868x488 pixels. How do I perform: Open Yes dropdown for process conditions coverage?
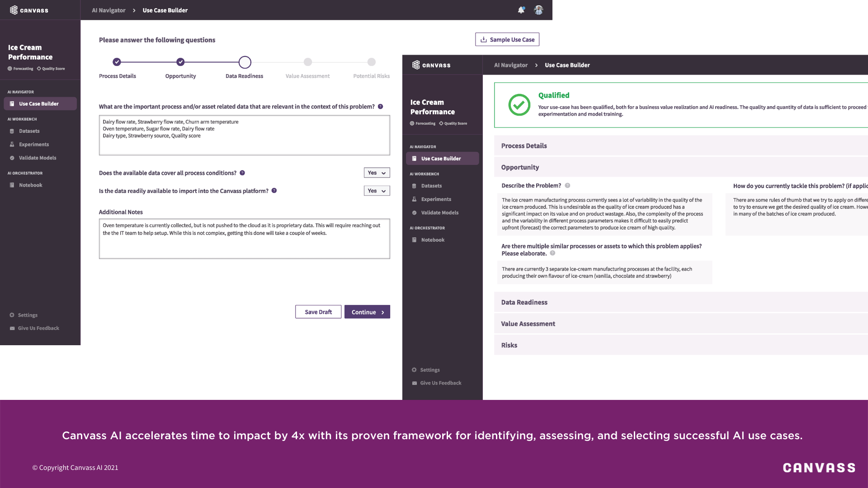pyautogui.click(x=377, y=173)
